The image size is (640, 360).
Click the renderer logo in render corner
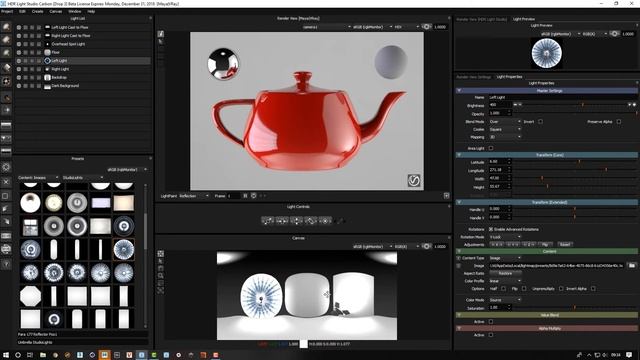414,180
